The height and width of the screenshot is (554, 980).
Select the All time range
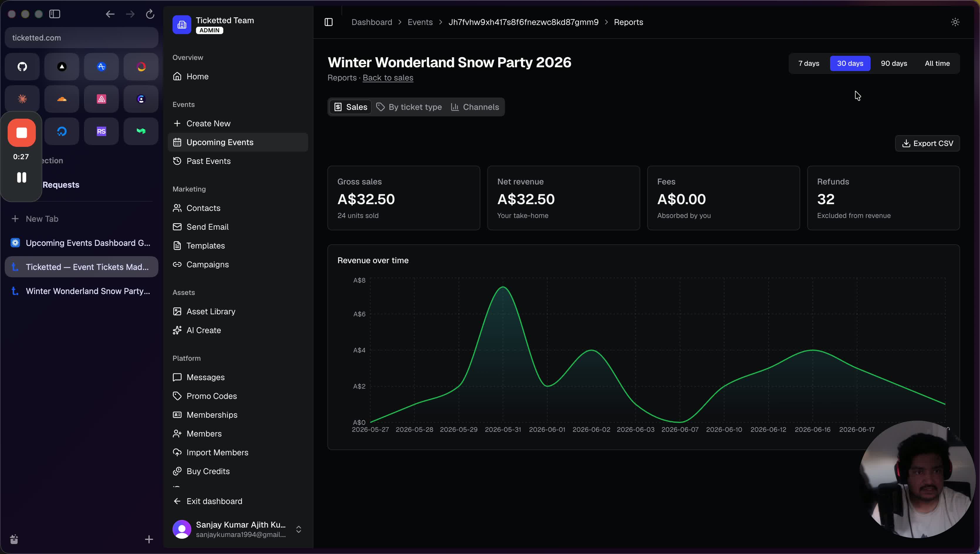937,63
